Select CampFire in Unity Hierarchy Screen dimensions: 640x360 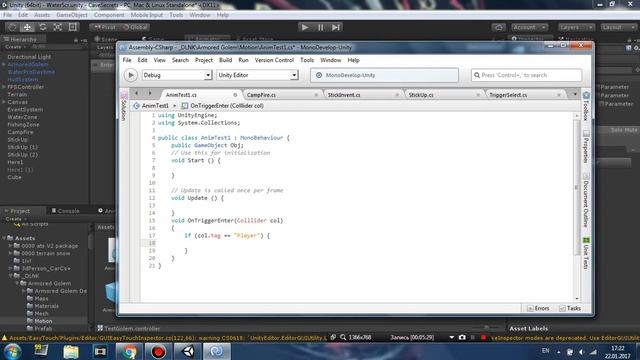pyautogui.click(x=21, y=132)
